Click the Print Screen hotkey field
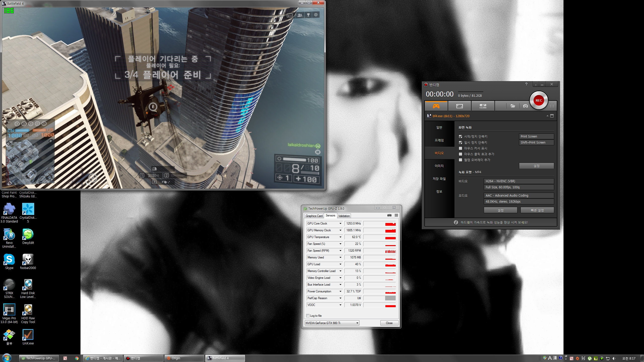Image resolution: width=644 pixels, height=362 pixels. [536, 137]
